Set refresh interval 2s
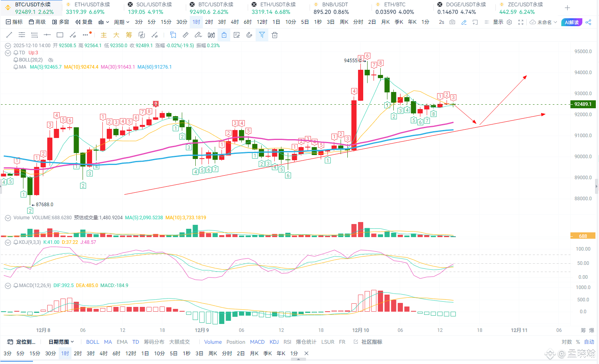This screenshot has width=599, height=364. (441, 22)
